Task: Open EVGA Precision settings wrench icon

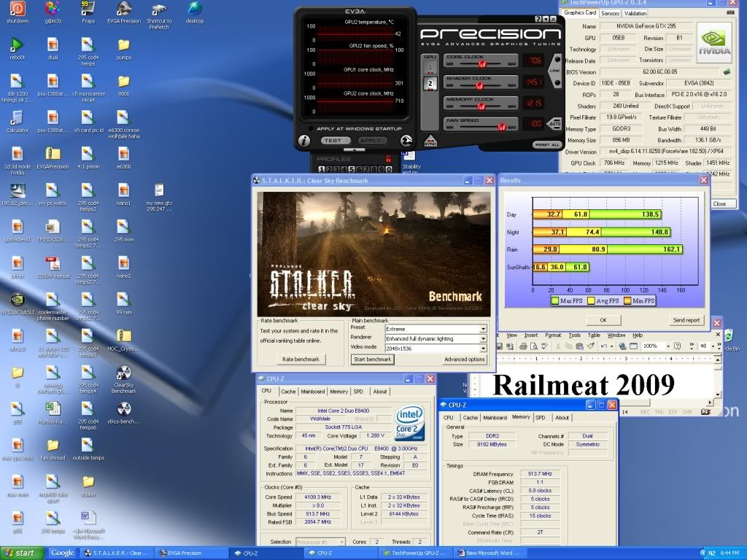Action: (406, 141)
